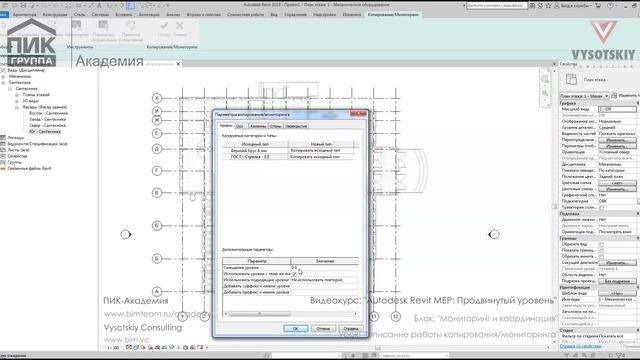640x360 pixels.
Task: Open the Вид ribbon tab
Action: tap(274, 15)
